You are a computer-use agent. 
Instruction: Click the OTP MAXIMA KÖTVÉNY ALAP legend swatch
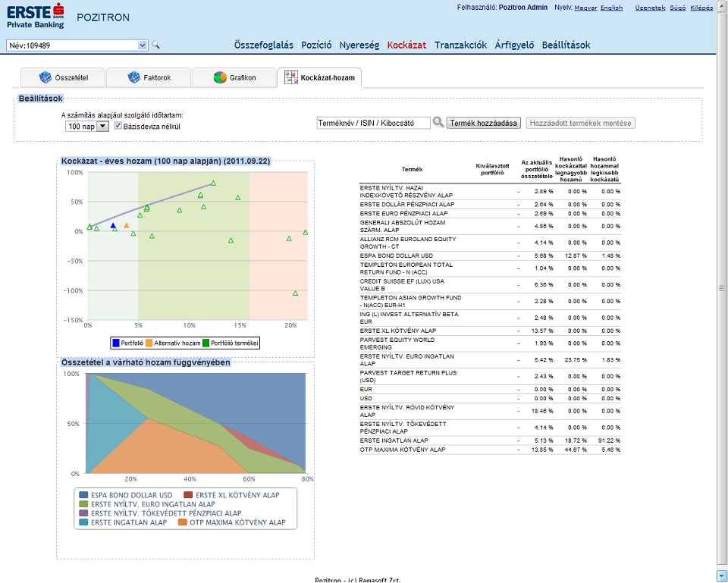183,522
